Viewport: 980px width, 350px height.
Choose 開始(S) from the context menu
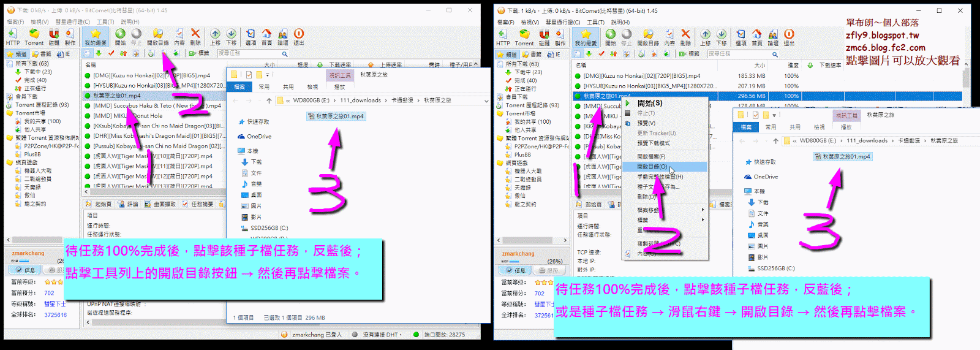pyautogui.click(x=665, y=103)
